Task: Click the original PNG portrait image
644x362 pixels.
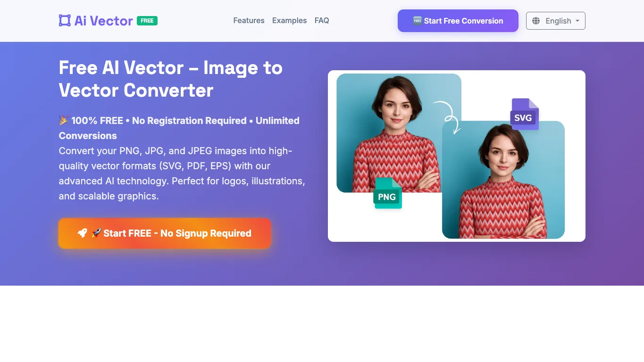Action: (399, 133)
